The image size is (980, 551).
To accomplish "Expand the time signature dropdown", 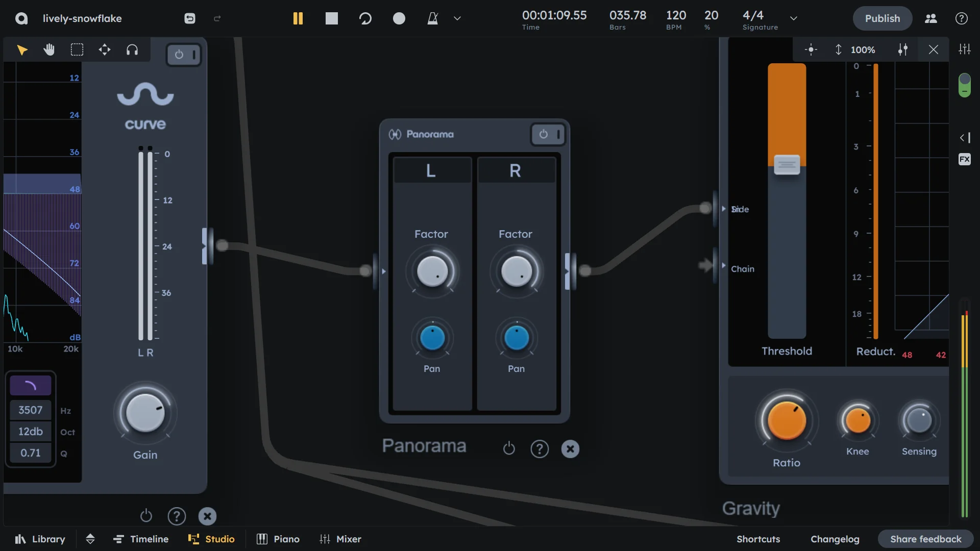I will (794, 18).
